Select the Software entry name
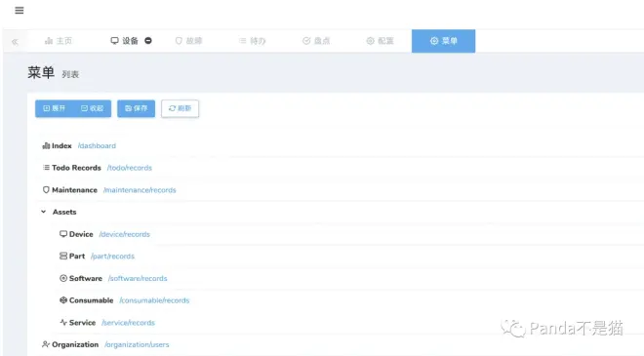 pyautogui.click(x=86, y=278)
